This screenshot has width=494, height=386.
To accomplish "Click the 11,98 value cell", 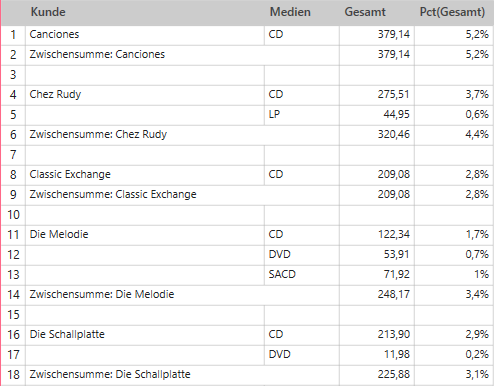I will (377, 355).
